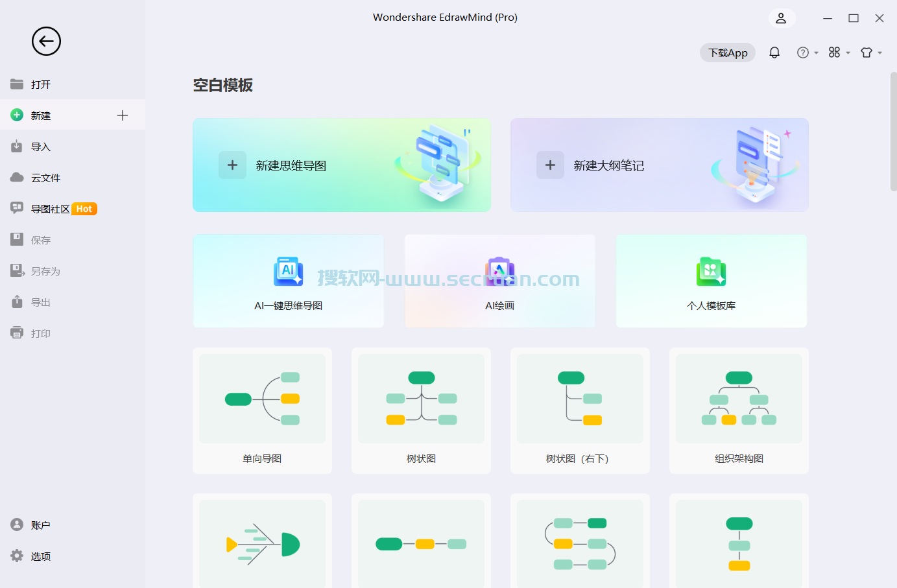Click 打印 in the sidebar
Viewport: 897px width, 588px height.
click(73, 333)
